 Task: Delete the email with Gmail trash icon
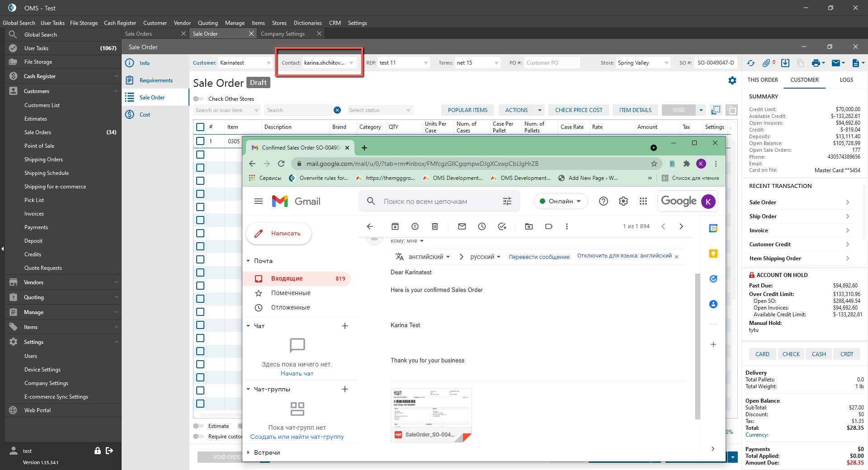[x=434, y=226]
